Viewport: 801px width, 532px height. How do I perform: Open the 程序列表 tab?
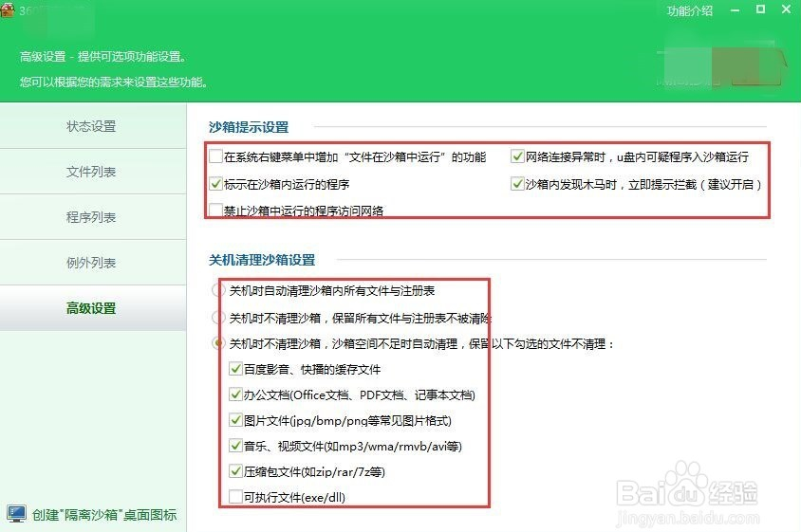pos(93,217)
